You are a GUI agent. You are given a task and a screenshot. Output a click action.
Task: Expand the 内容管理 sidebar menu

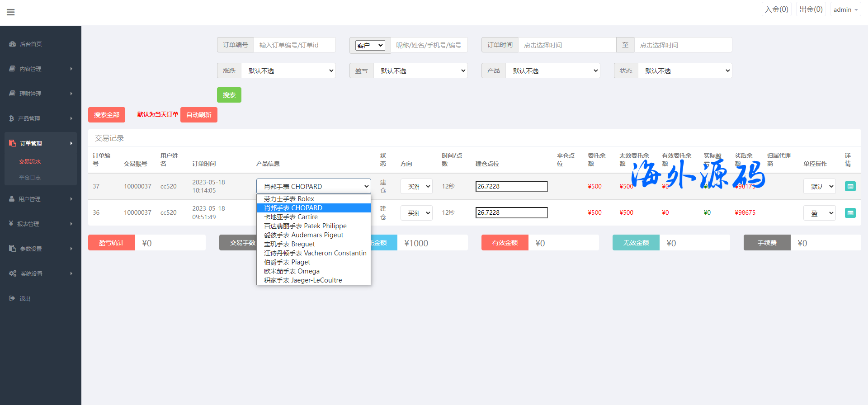[x=41, y=69]
